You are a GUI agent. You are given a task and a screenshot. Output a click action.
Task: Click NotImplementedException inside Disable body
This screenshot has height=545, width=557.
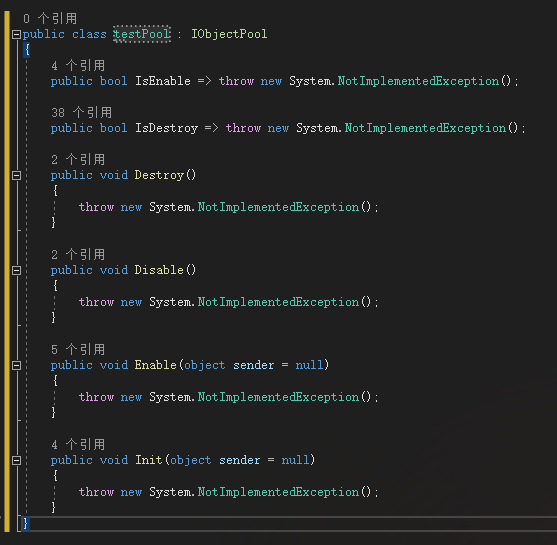pos(278,302)
